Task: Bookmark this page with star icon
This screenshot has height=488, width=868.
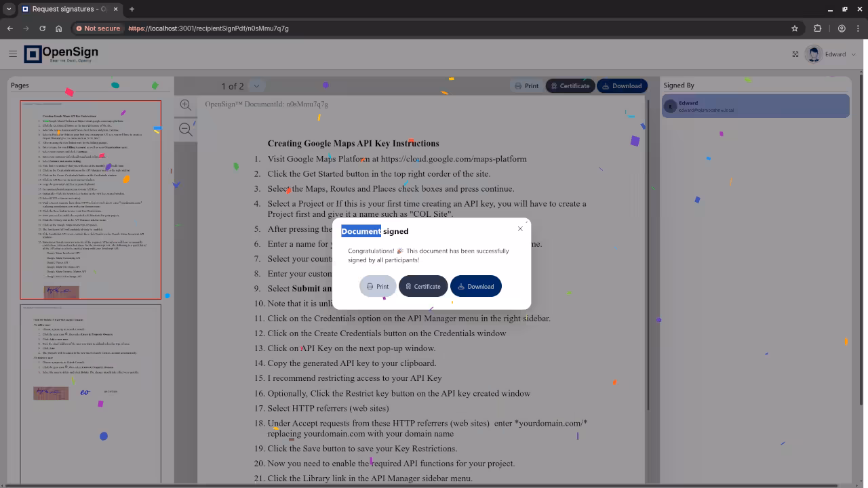Action: point(795,28)
